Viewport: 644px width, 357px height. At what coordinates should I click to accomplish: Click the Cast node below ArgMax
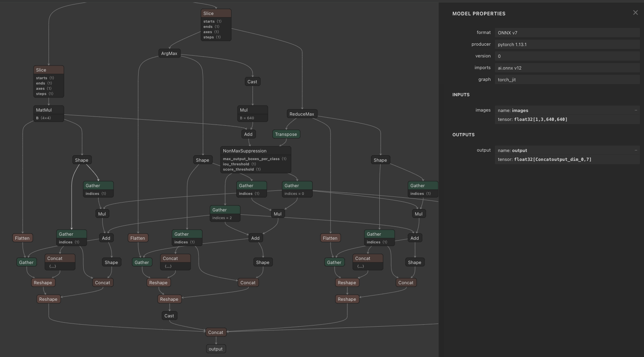point(252,82)
